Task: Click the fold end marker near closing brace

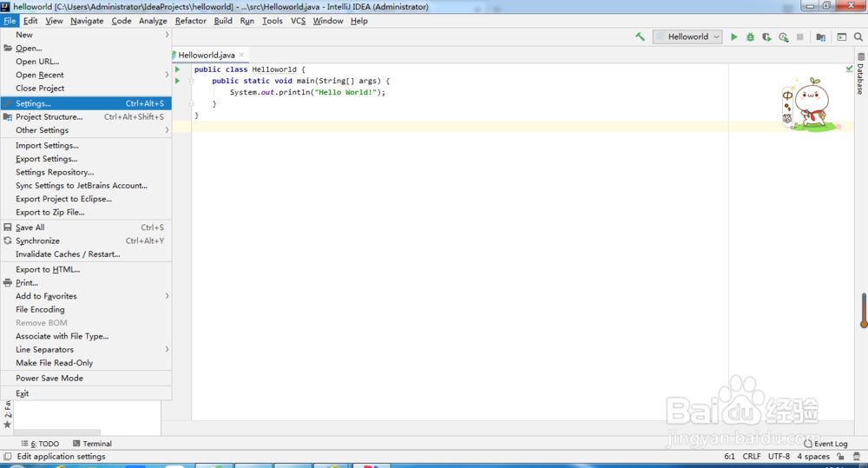Action: pyautogui.click(x=192, y=103)
